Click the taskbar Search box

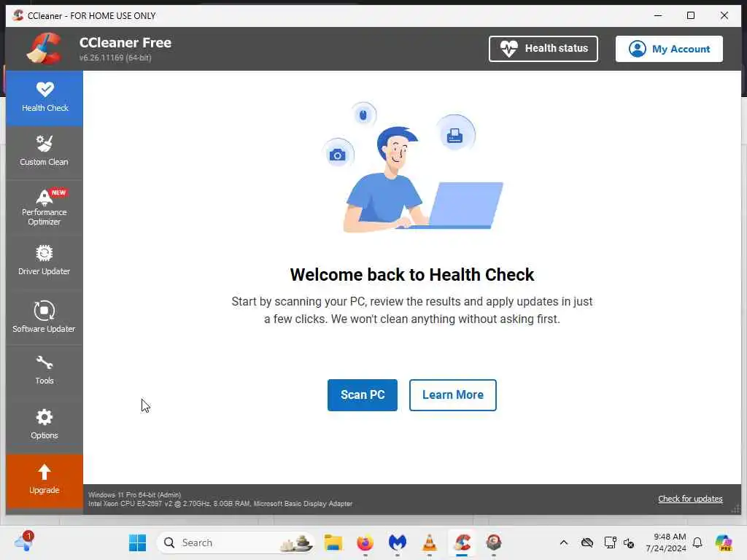(236, 542)
